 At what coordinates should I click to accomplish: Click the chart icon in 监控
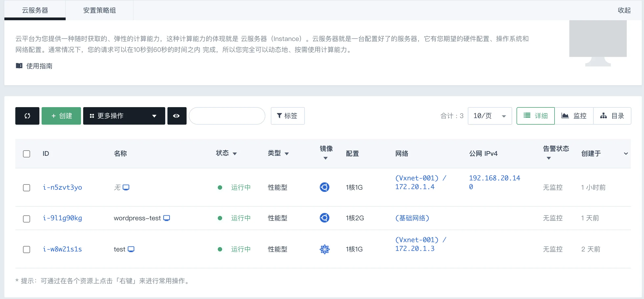tap(565, 116)
